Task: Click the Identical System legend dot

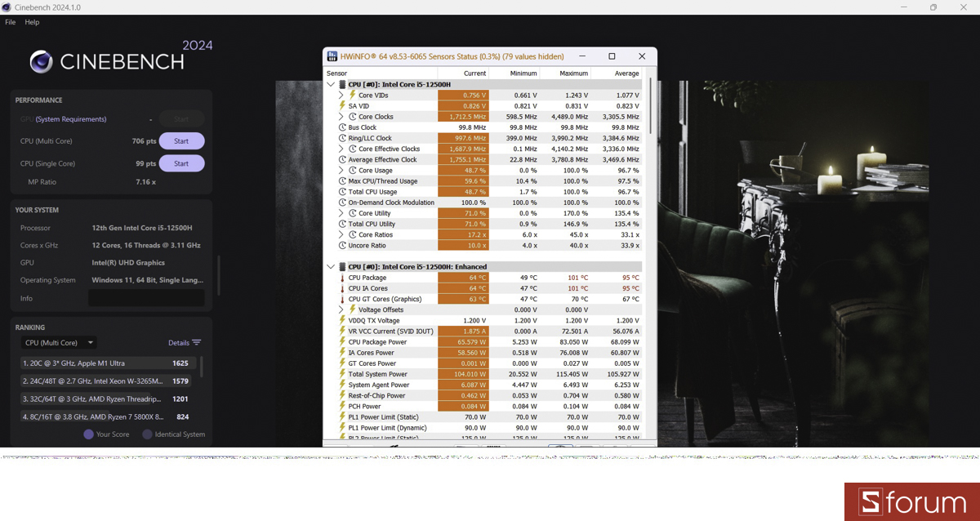Action: pyautogui.click(x=148, y=434)
